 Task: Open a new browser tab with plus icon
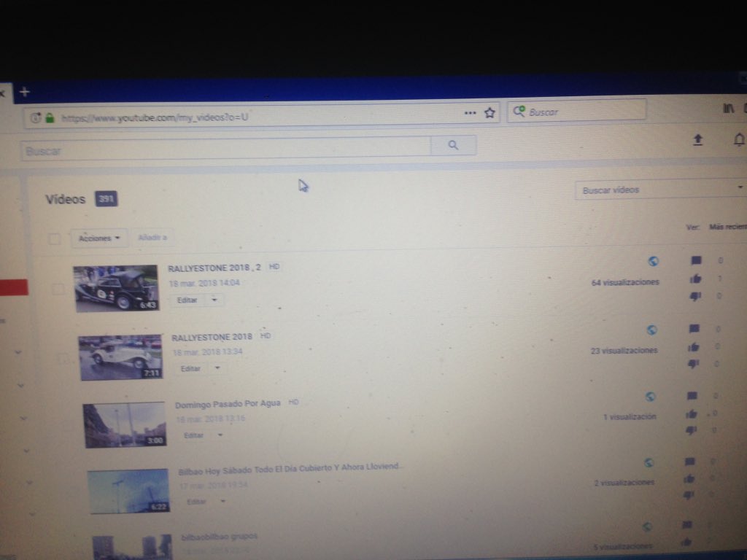tap(25, 91)
